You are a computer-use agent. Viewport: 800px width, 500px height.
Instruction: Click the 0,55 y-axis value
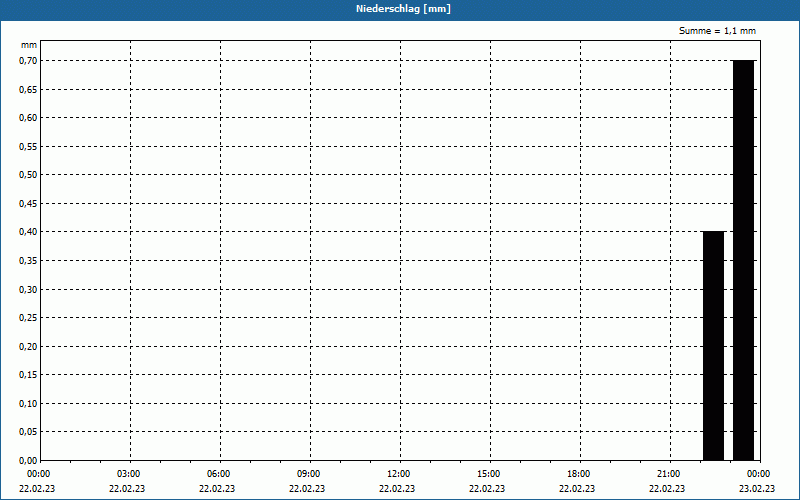point(28,146)
